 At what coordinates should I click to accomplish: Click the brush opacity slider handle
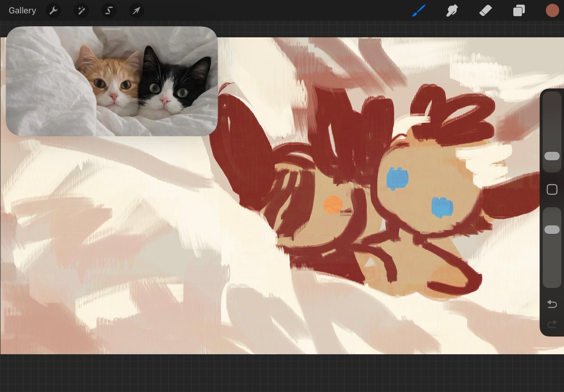552,229
